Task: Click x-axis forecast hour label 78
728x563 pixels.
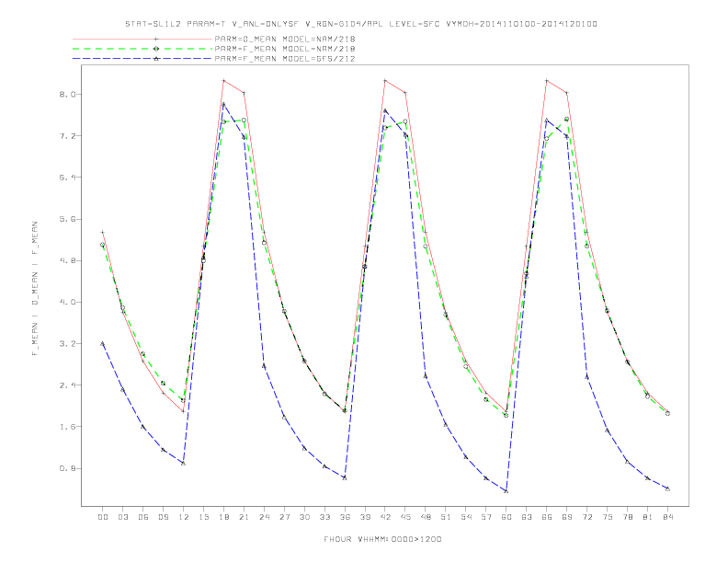Action: point(628,517)
